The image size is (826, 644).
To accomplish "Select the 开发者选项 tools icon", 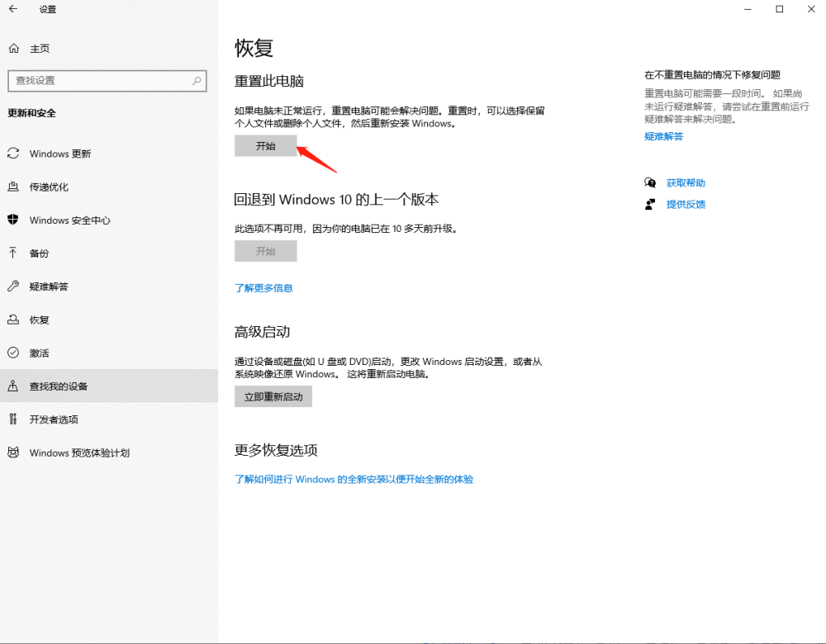I will [13, 419].
